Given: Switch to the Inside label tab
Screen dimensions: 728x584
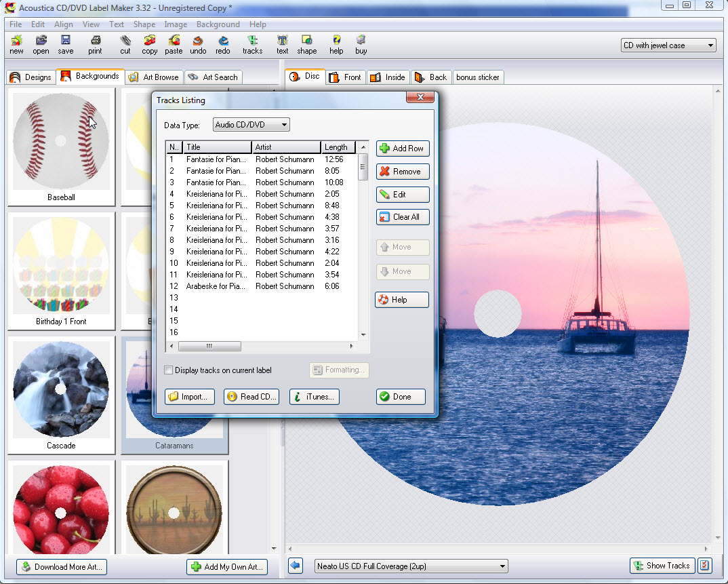Looking at the screenshot, I should (388, 77).
